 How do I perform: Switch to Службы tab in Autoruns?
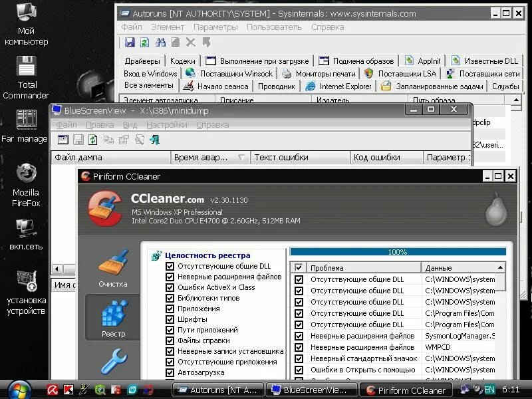point(505,86)
